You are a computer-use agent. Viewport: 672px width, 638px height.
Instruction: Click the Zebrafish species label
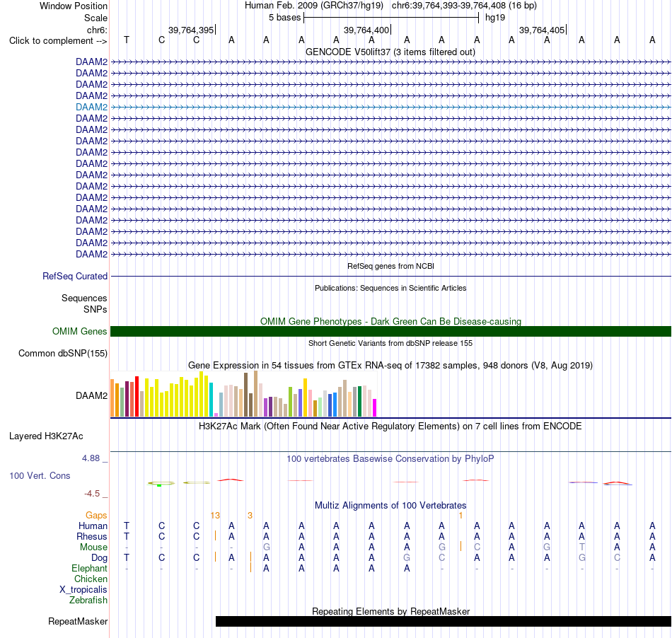pos(88,601)
